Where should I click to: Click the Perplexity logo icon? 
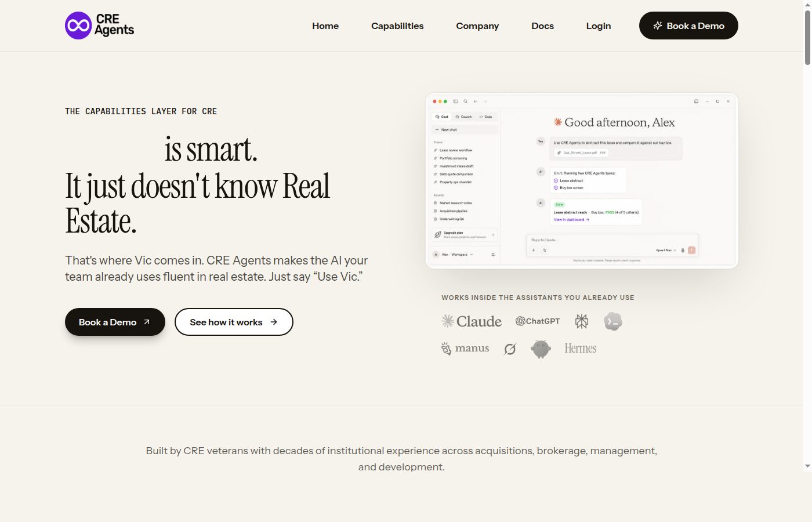coord(582,321)
